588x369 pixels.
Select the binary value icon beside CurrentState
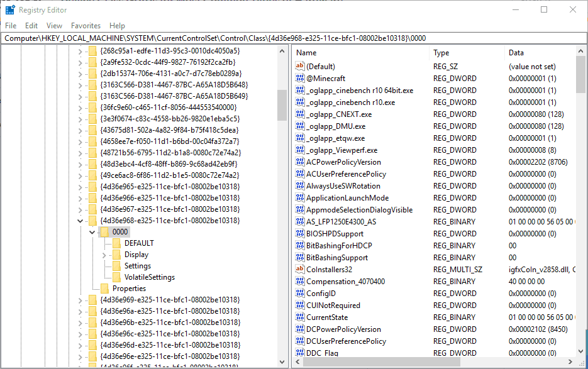click(301, 317)
